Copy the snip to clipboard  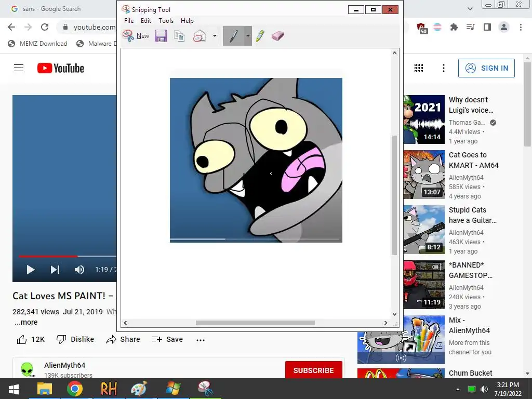point(179,36)
